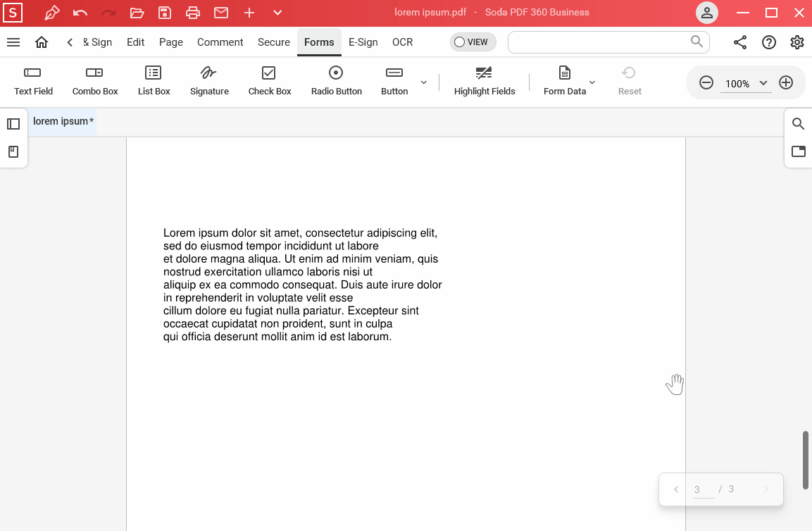Expand the quick access toolbar chevron
This screenshot has height=531, width=812.
point(277,13)
